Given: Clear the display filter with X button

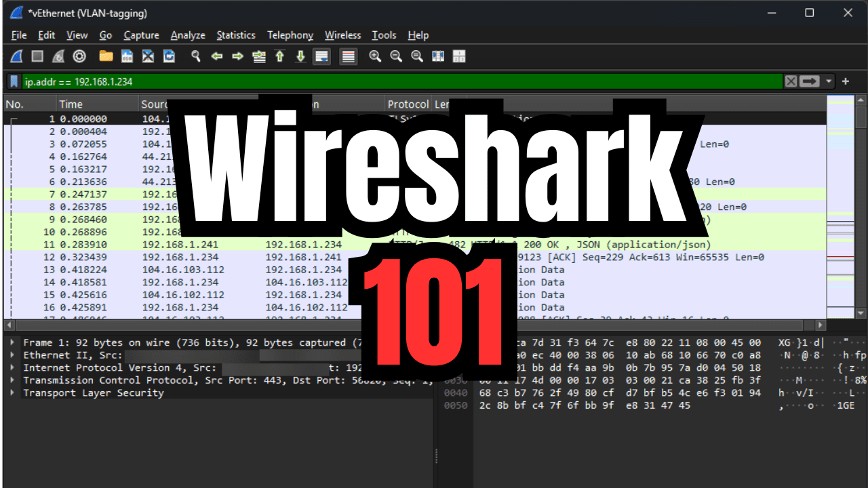Looking at the screenshot, I should pyautogui.click(x=791, y=81).
